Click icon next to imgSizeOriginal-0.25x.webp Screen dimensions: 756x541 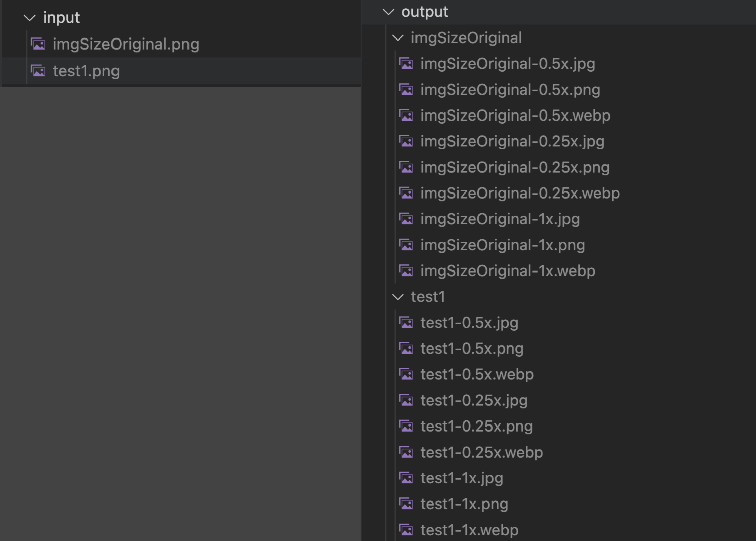(406, 193)
